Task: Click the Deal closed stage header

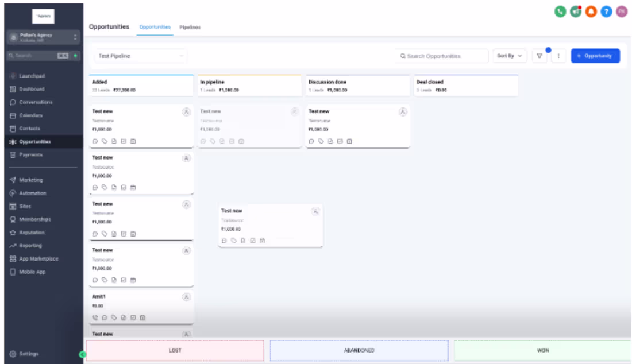Action: pos(466,86)
